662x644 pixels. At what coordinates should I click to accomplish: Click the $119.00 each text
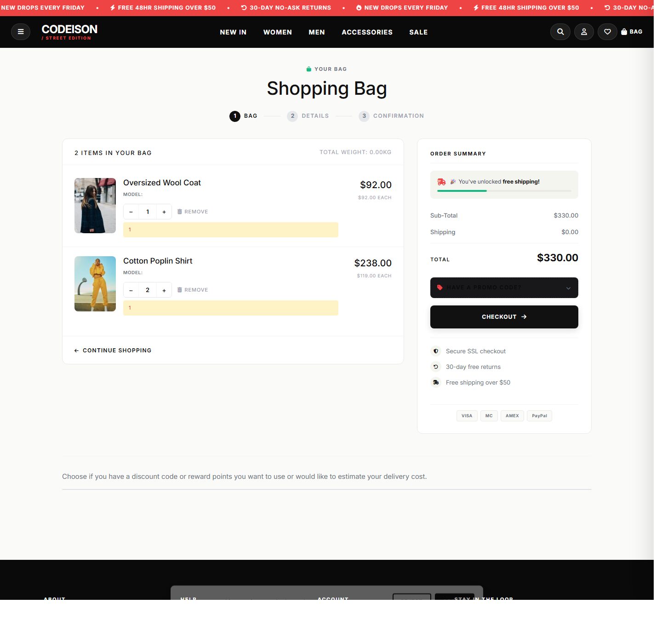coord(374,276)
